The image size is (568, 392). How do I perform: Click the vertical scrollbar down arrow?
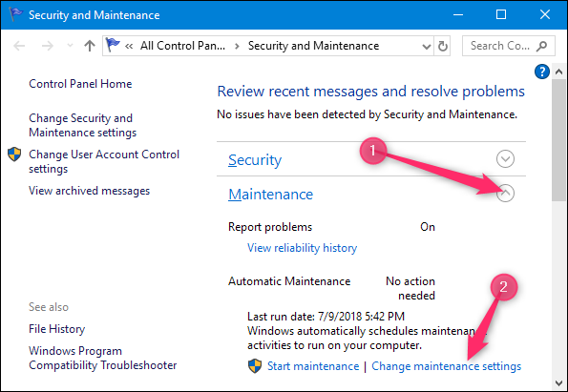(558, 383)
